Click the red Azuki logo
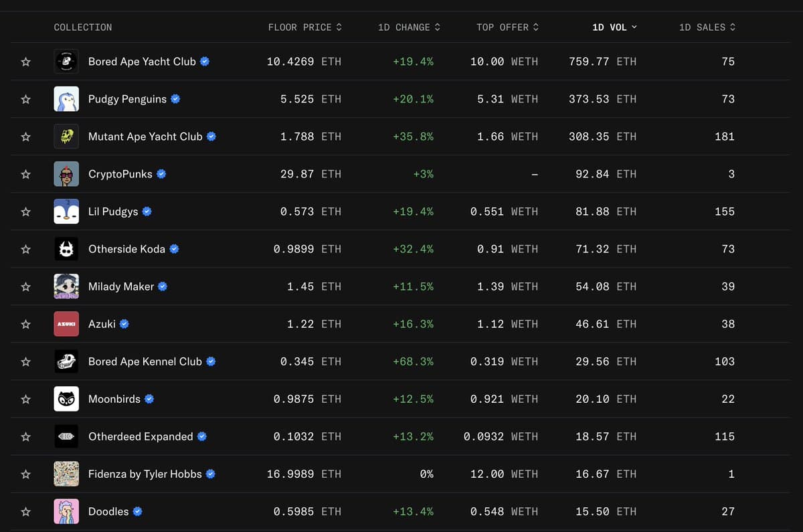 pos(66,324)
